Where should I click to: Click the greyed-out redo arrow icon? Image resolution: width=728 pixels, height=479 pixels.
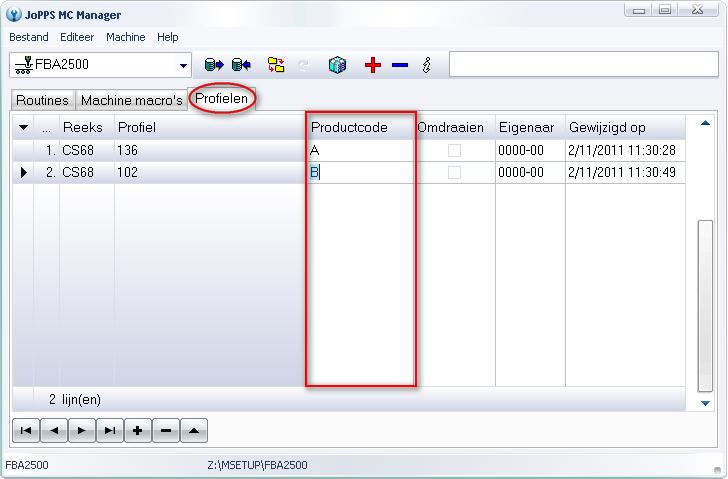[304, 65]
